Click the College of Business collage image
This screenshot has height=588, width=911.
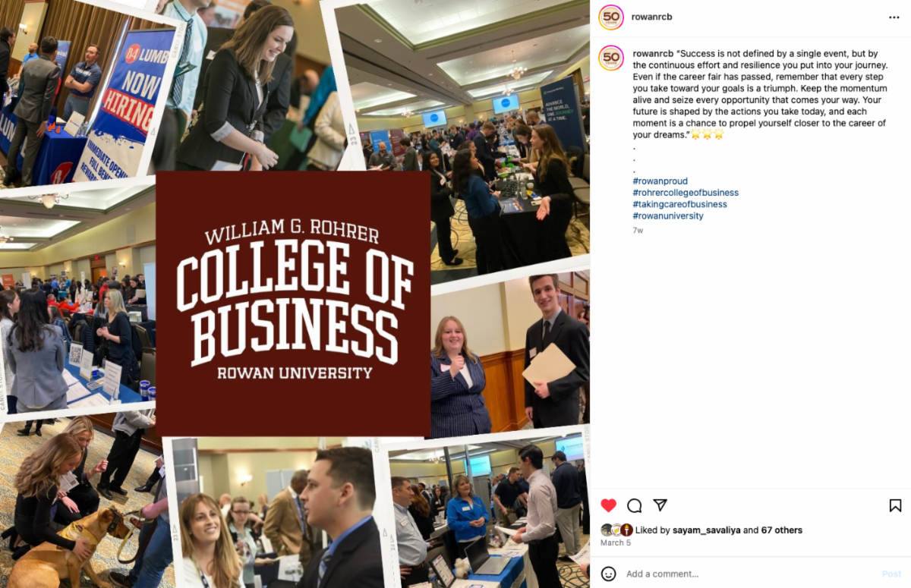click(295, 294)
